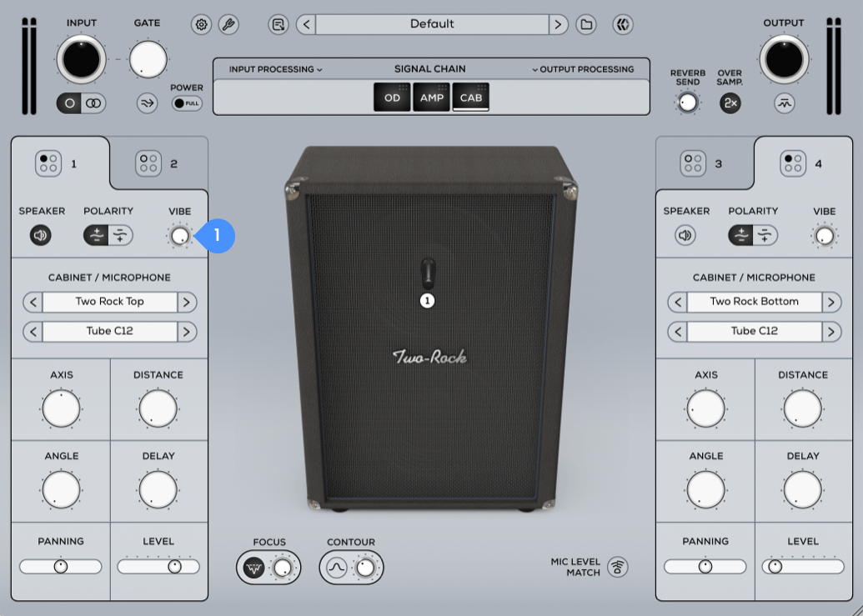Select normal polarity in right panel
The height and width of the screenshot is (616, 863).
(740, 235)
